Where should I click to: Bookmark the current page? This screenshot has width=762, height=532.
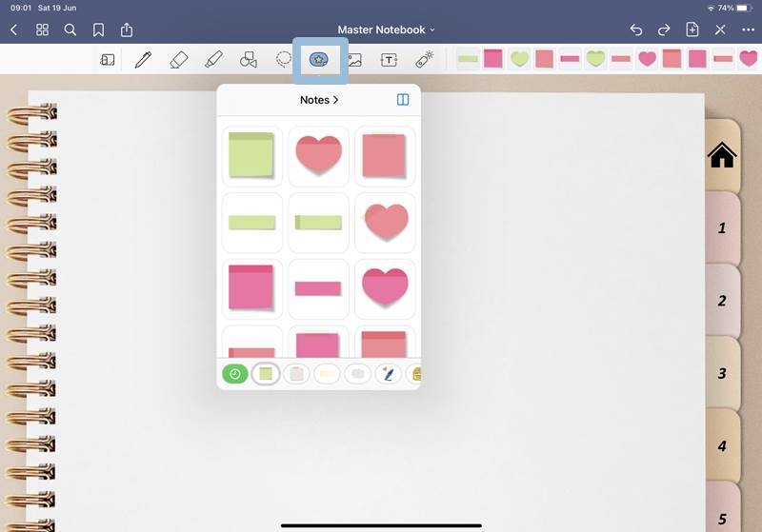tap(99, 30)
